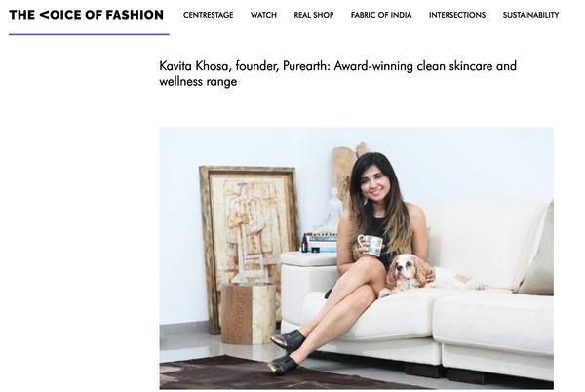Click the Kavita Khosa Purearth headline
This screenshot has width=585, height=392.
[337, 73]
